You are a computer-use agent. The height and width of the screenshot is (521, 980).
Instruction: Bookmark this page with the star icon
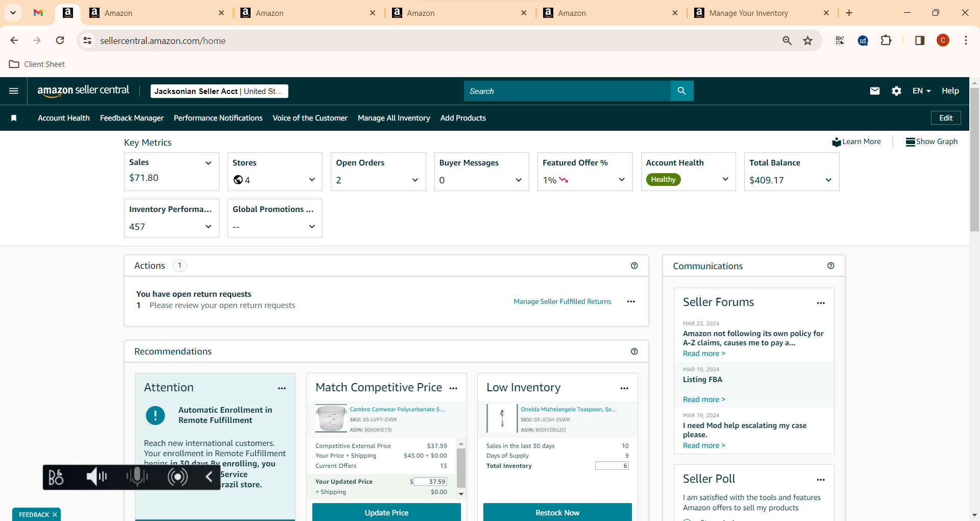[807, 41]
